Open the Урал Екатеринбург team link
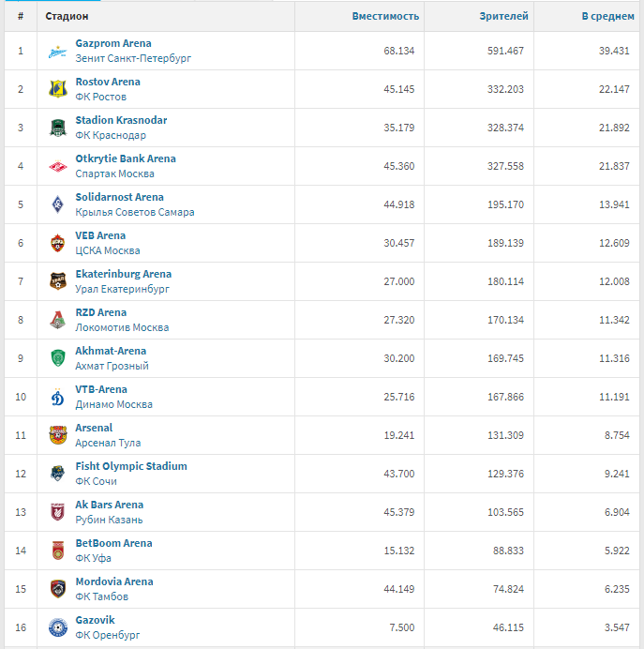 (x=122, y=289)
